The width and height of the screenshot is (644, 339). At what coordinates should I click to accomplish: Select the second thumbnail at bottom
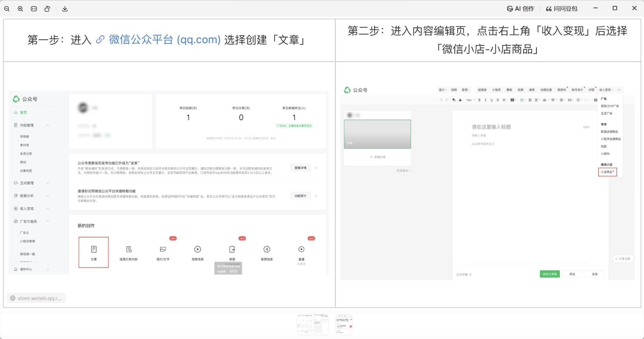344,324
